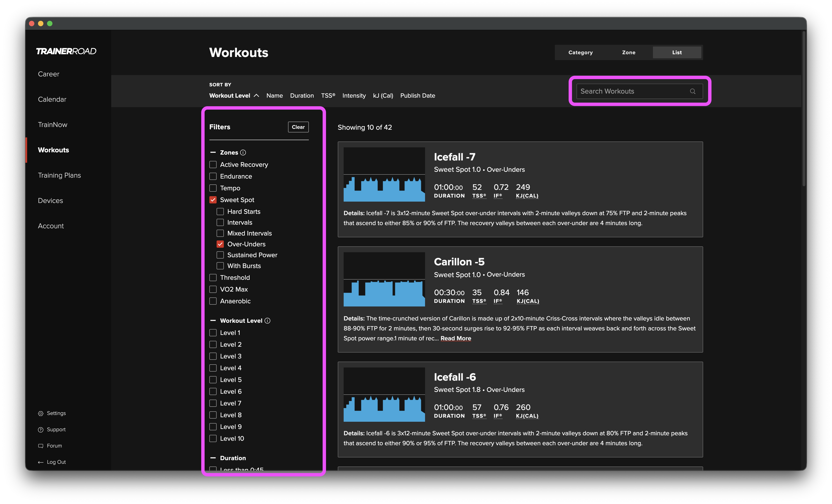Click the vertical scrollbar on the right

coord(804,108)
